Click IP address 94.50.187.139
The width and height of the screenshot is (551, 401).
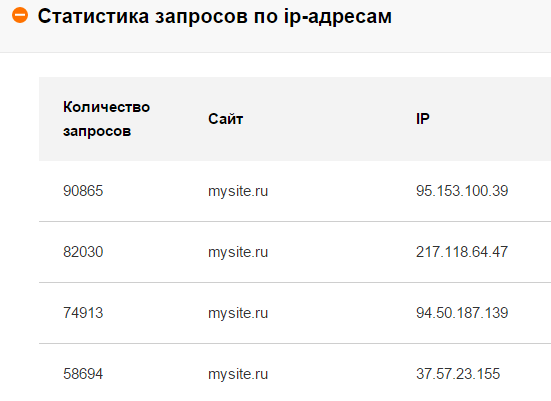[462, 313]
